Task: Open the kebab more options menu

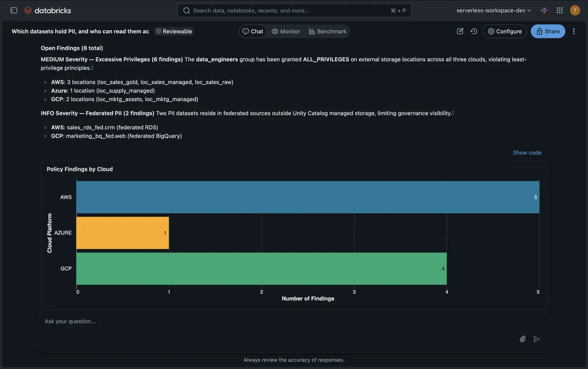Action: [574, 31]
